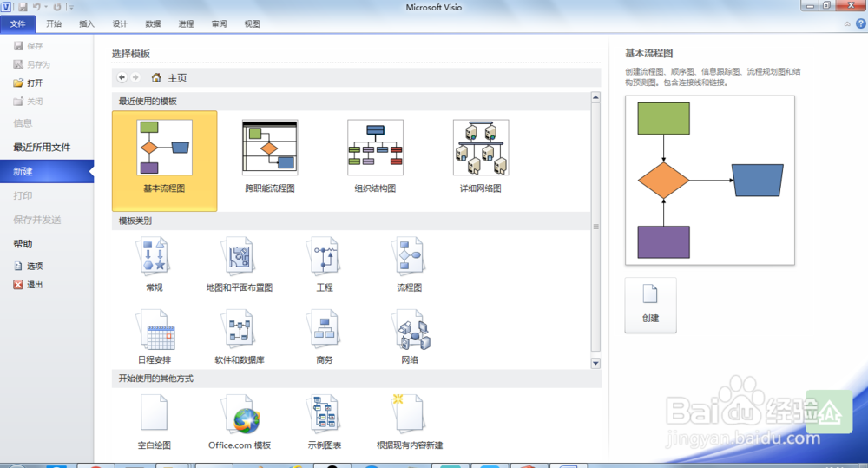Open the 商务 template category
This screenshot has width=868, height=468.
pos(325,337)
